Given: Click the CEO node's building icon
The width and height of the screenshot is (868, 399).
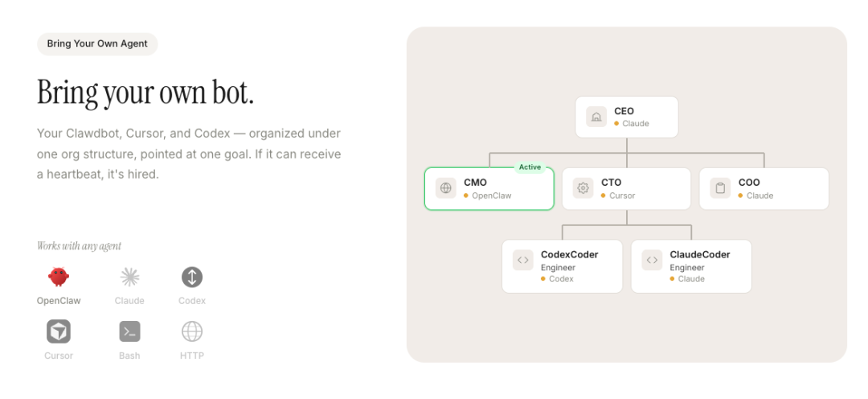Looking at the screenshot, I should point(596,117).
